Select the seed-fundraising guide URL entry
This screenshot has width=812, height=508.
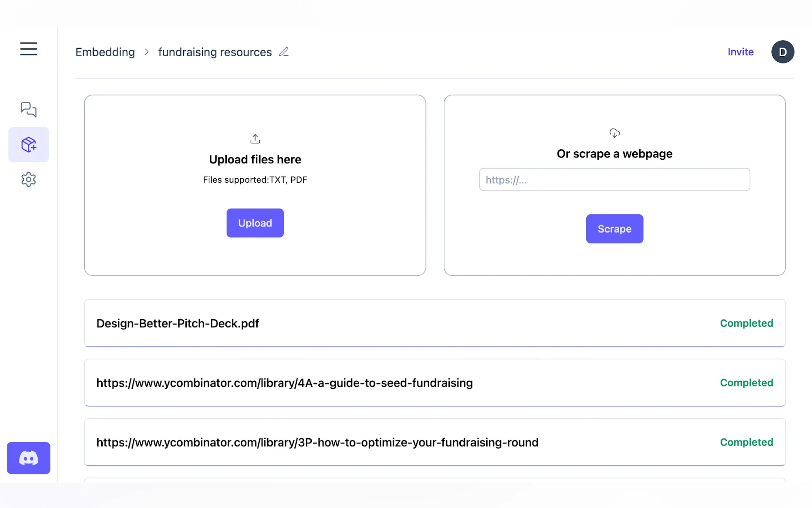point(284,383)
